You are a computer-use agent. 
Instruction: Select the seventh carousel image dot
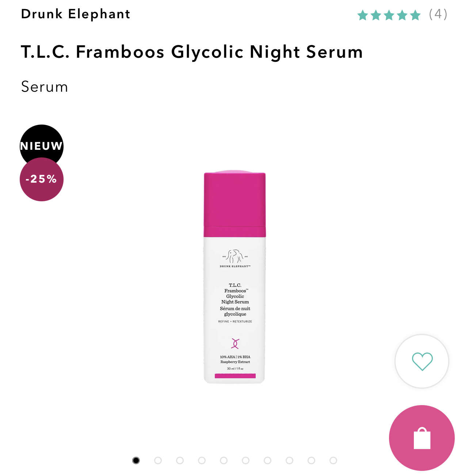(x=267, y=460)
